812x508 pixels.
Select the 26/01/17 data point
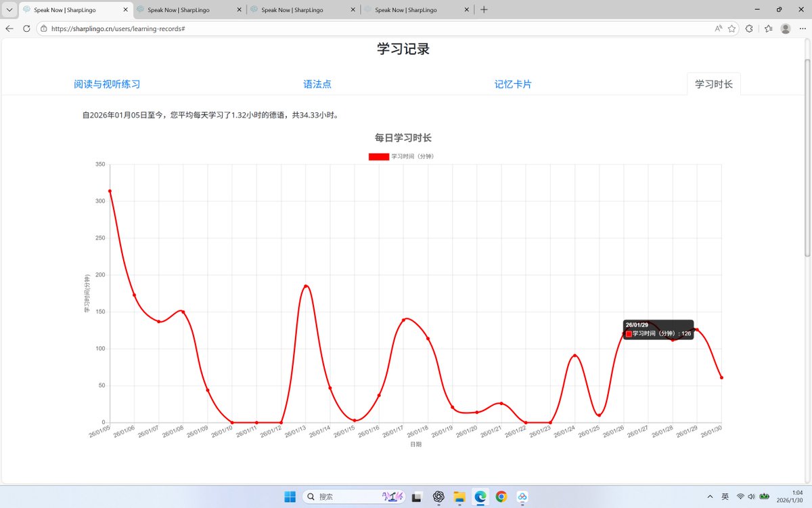[403, 320]
